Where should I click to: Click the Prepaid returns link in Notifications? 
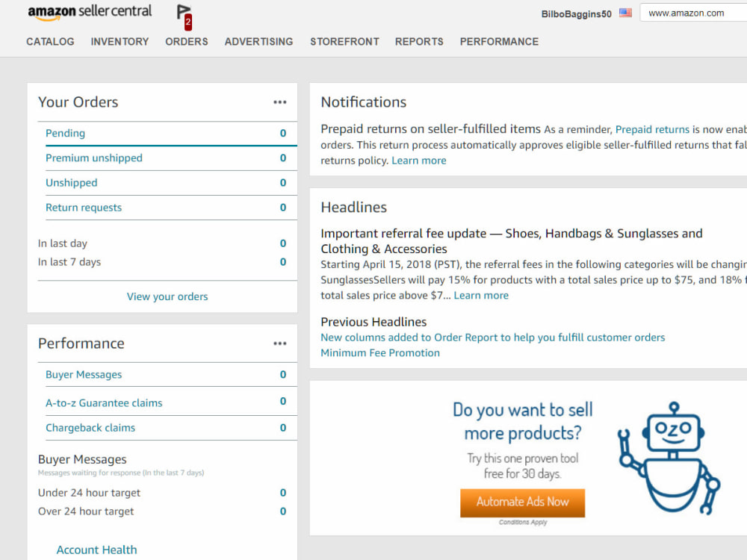(652, 129)
